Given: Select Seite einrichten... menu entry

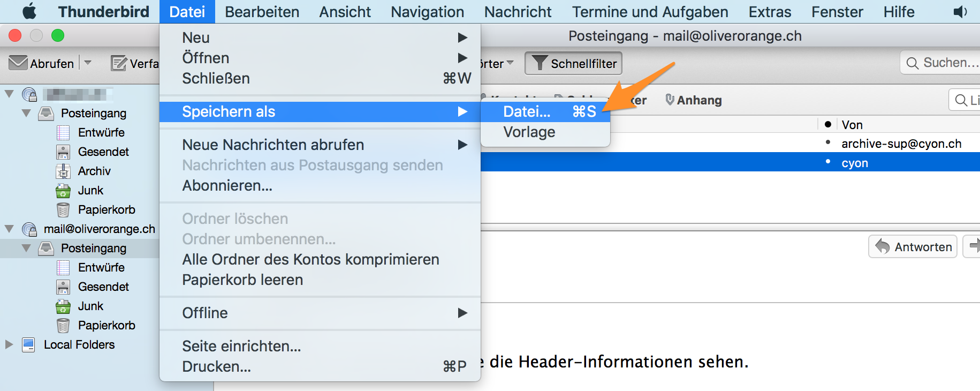Looking at the screenshot, I should click(x=320, y=346).
